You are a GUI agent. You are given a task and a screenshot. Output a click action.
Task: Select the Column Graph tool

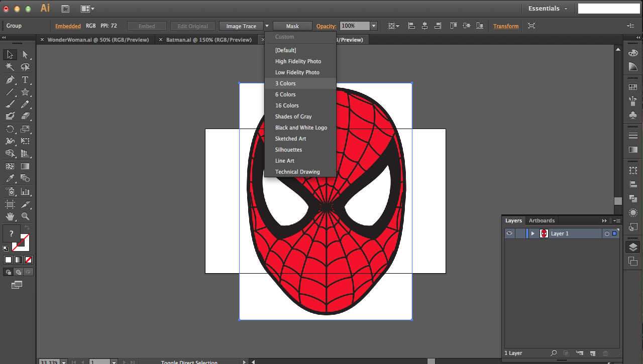(x=25, y=191)
